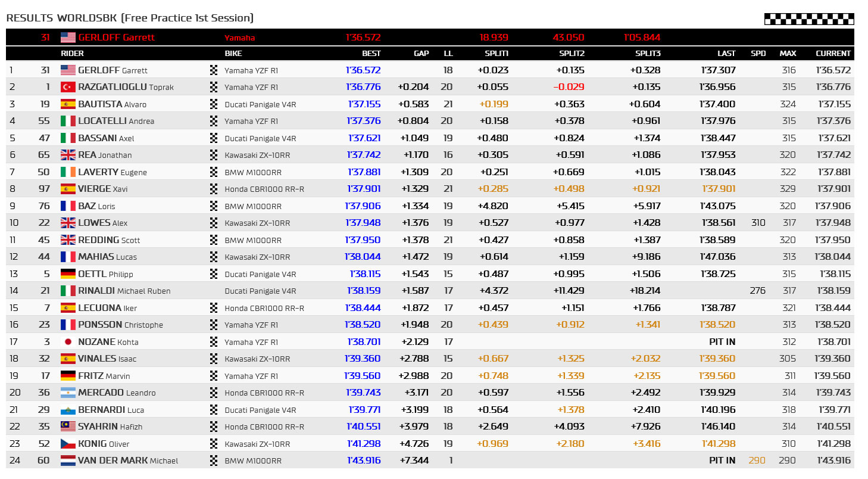This screenshot has width=868, height=479.
Task: Select rider name VAN DER MARK Michael
Action: (x=128, y=461)
